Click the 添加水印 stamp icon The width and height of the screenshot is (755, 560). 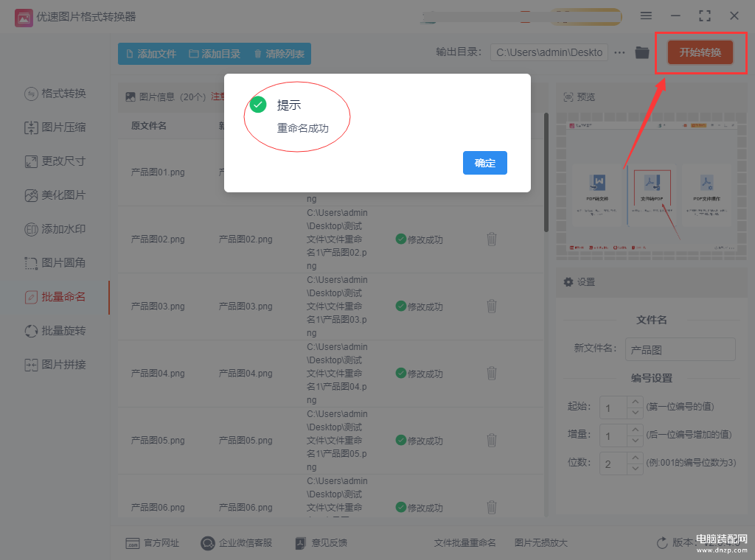click(x=31, y=229)
